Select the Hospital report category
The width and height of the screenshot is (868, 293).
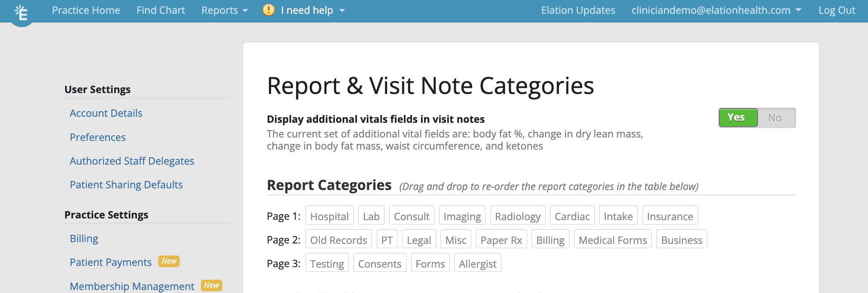coord(329,216)
